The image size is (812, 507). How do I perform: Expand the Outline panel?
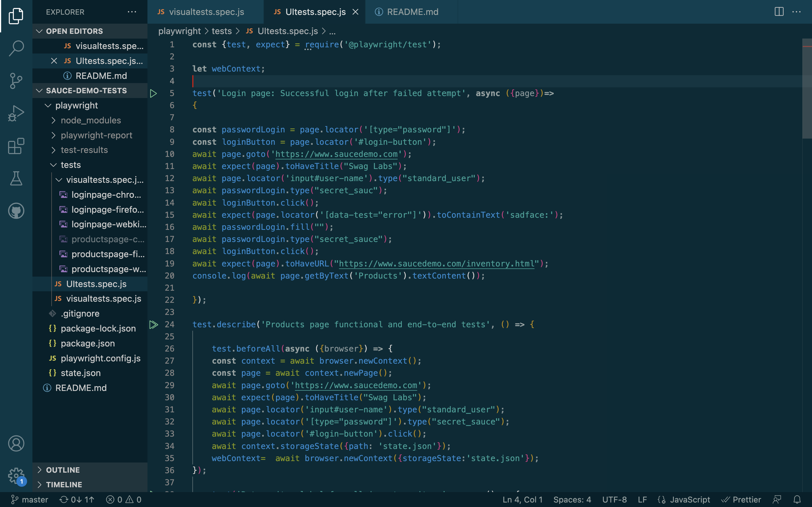[x=63, y=470]
